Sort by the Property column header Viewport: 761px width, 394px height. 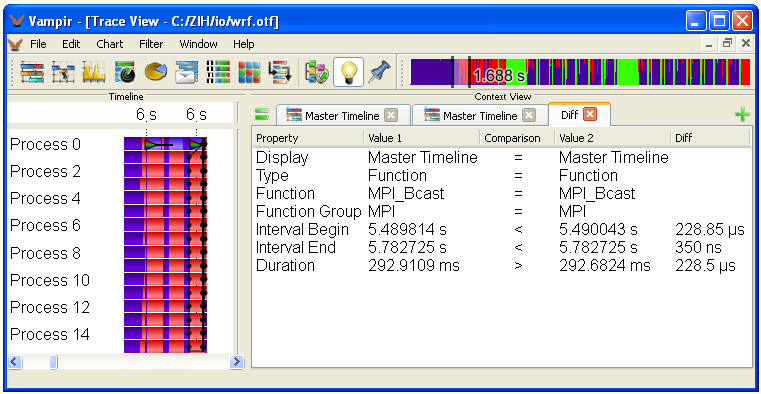[x=308, y=138]
